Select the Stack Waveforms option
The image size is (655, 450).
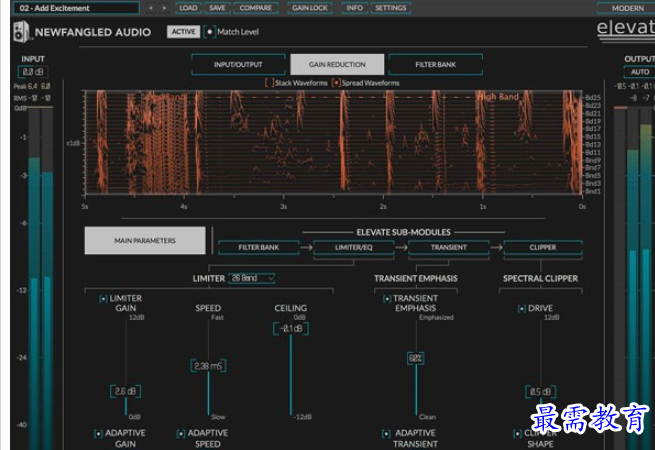coord(269,83)
